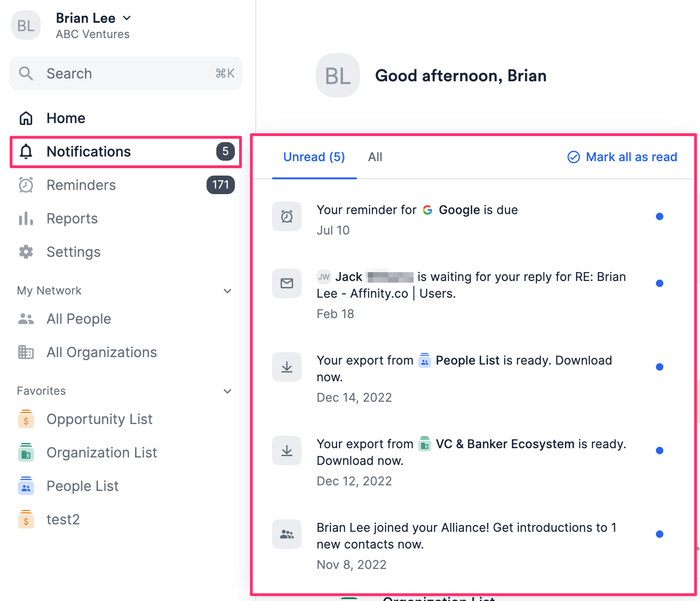This screenshot has width=700, height=601.
Task: Open the Brian Lee account dropdown
Action: [127, 18]
